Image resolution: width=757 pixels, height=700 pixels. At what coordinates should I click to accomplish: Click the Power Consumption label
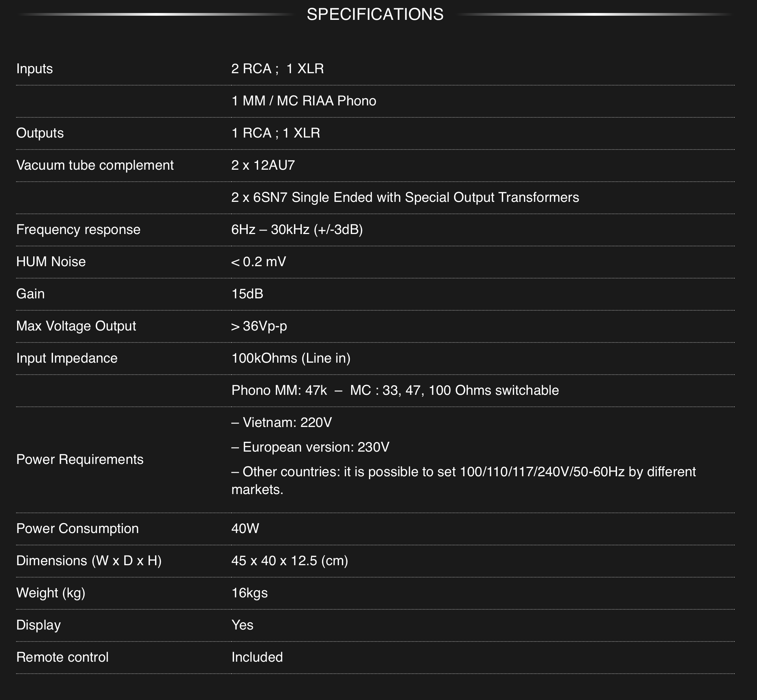[77, 528]
